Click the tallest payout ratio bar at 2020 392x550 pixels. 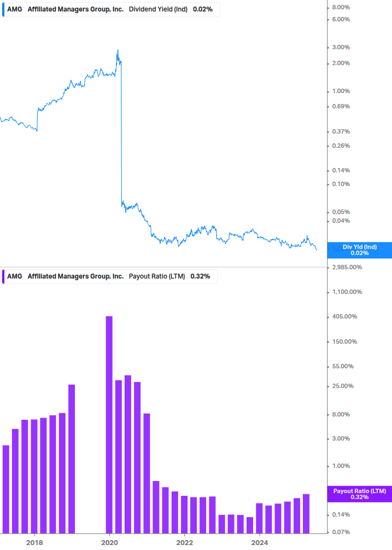click(109, 425)
